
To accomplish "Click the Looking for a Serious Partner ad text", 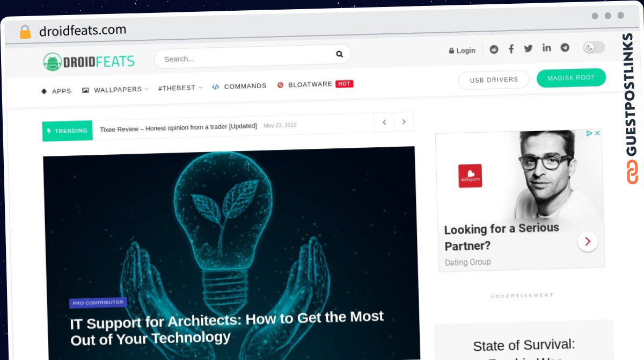I will coord(502,237).
